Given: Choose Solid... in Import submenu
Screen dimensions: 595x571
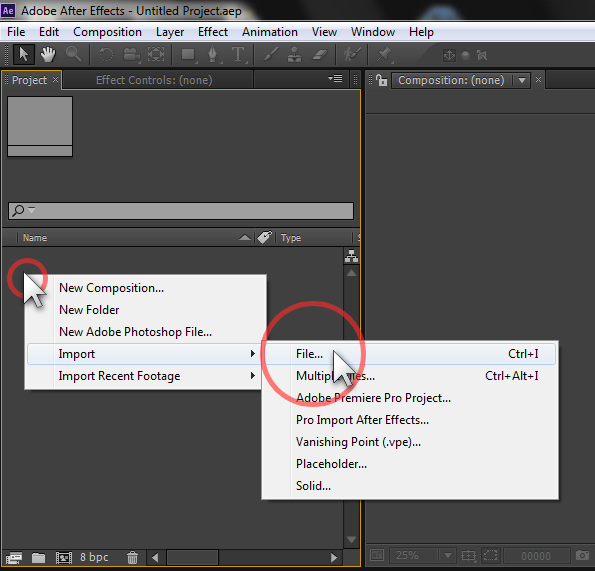Looking at the screenshot, I should [x=410, y=486].
